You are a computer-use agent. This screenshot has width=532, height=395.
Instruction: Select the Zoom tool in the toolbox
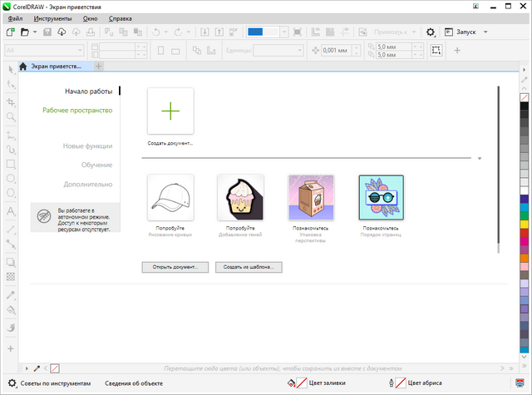pos(11,117)
